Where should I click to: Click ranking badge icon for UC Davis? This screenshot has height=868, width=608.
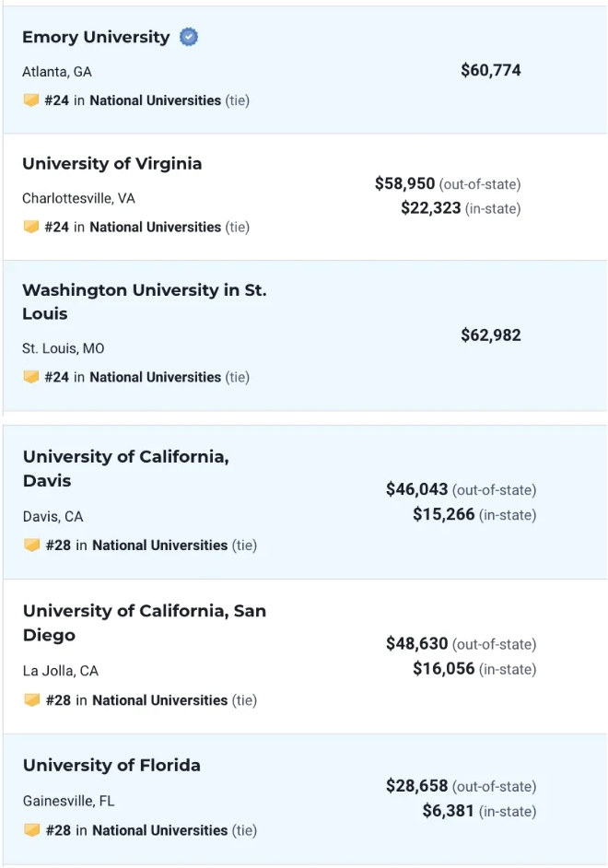tap(32, 545)
